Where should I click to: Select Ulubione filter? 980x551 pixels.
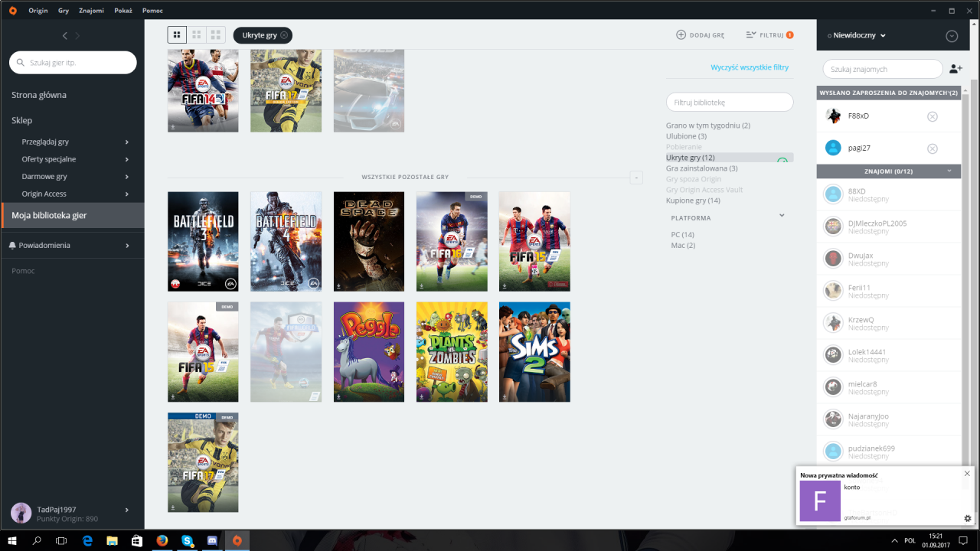tap(686, 136)
